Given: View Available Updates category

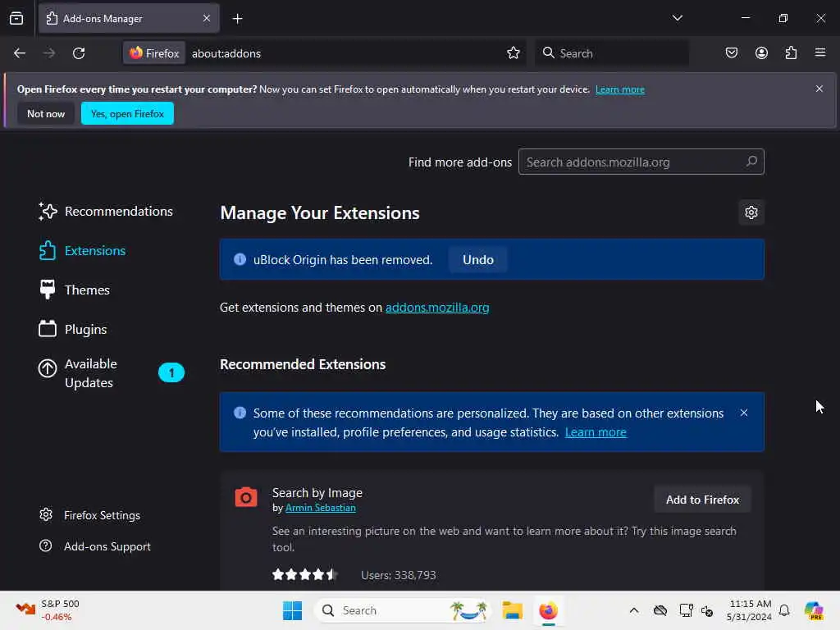Looking at the screenshot, I should (111, 373).
